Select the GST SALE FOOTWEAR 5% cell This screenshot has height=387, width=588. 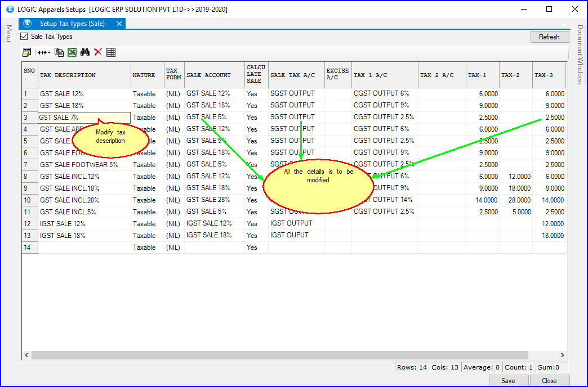pos(84,164)
